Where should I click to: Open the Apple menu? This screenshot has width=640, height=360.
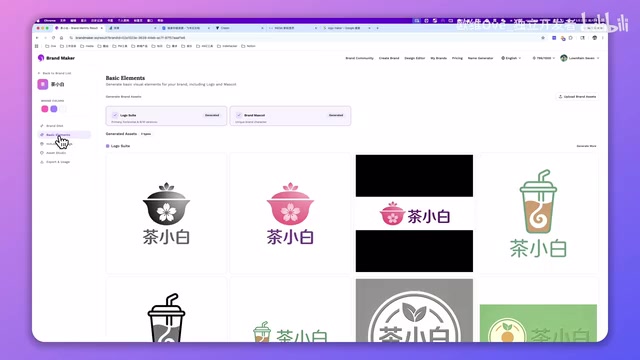(x=38, y=20)
